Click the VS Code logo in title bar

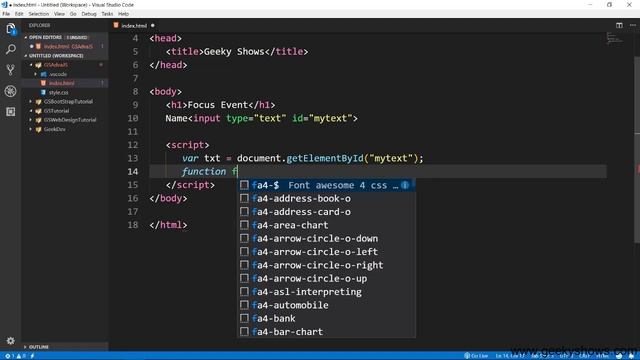pyautogui.click(x=4, y=4)
